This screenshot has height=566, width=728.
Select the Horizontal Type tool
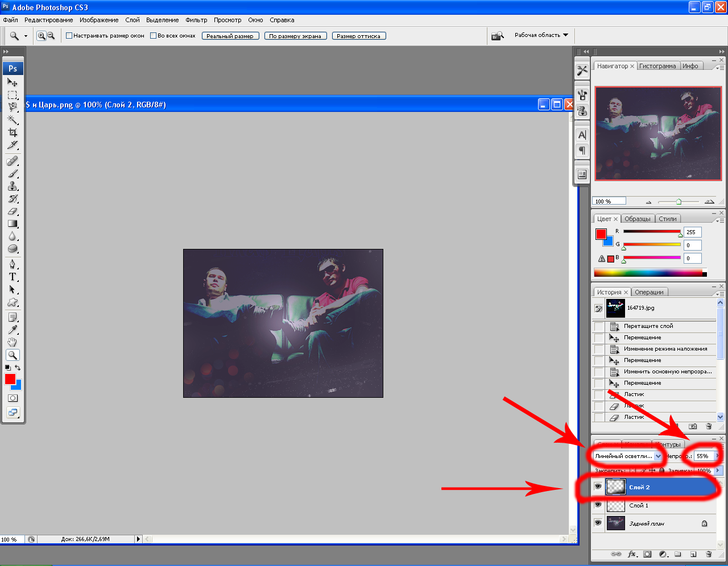pyautogui.click(x=13, y=277)
